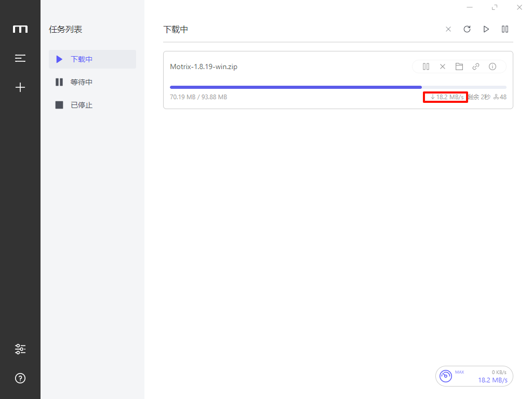
Task: Click the Motrix-1.8.19-win.zip file name
Action: [204, 66]
